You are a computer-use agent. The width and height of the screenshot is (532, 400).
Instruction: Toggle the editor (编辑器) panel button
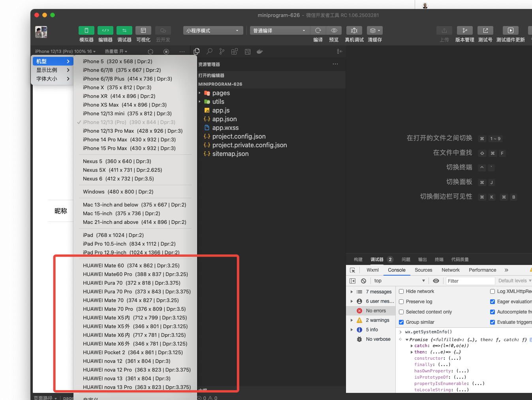point(105,30)
